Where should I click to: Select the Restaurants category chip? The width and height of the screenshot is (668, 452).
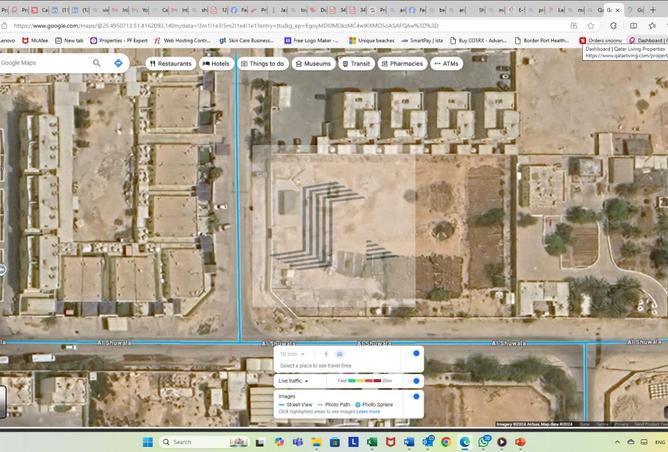pos(170,63)
